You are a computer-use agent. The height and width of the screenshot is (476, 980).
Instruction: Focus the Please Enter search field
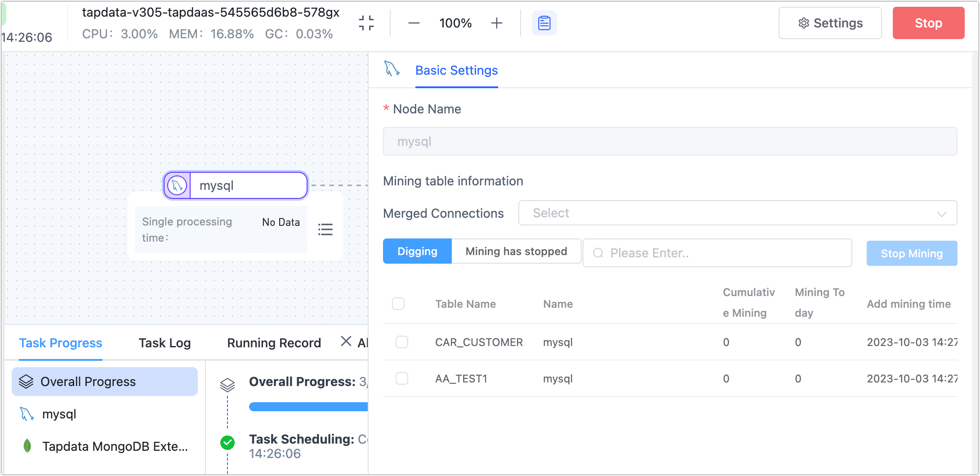(x=724, y=253)
